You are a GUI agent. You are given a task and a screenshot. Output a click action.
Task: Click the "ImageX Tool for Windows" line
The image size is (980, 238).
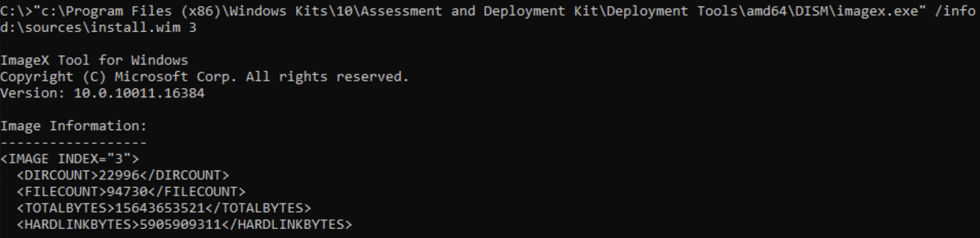click(94, 60)
